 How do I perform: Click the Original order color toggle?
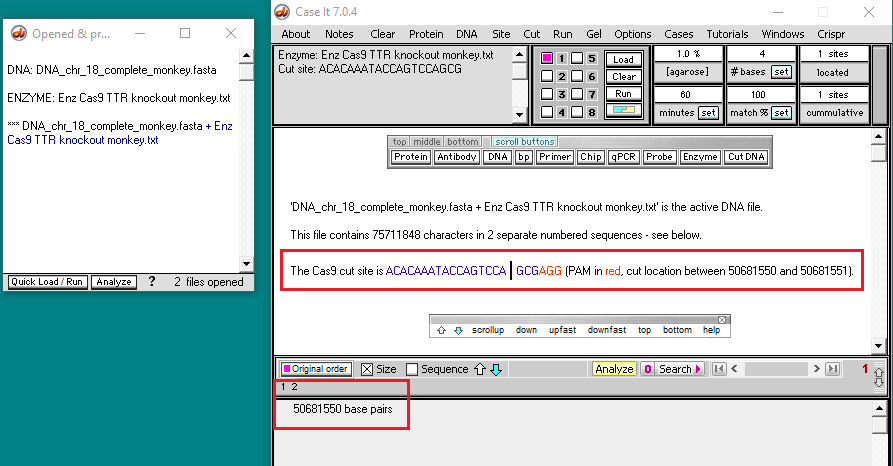click(315, 369)
